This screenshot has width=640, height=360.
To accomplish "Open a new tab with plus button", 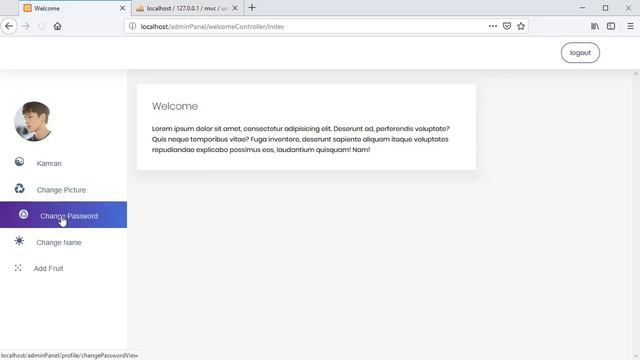I will pos(252,8).
